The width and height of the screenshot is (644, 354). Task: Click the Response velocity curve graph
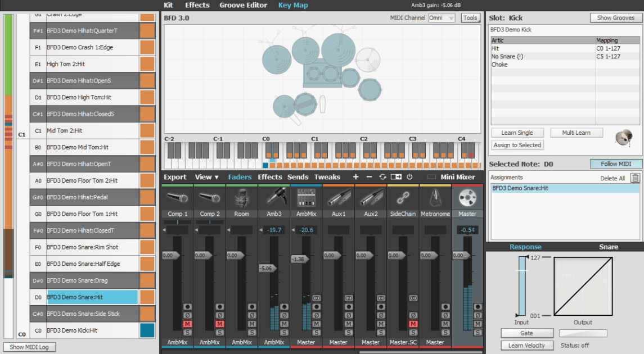(x=583, y=287)
